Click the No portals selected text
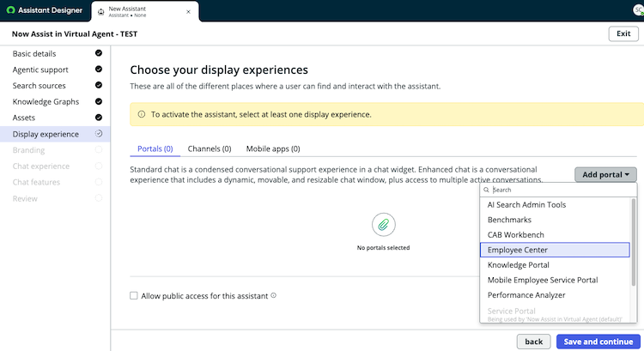 383,247
